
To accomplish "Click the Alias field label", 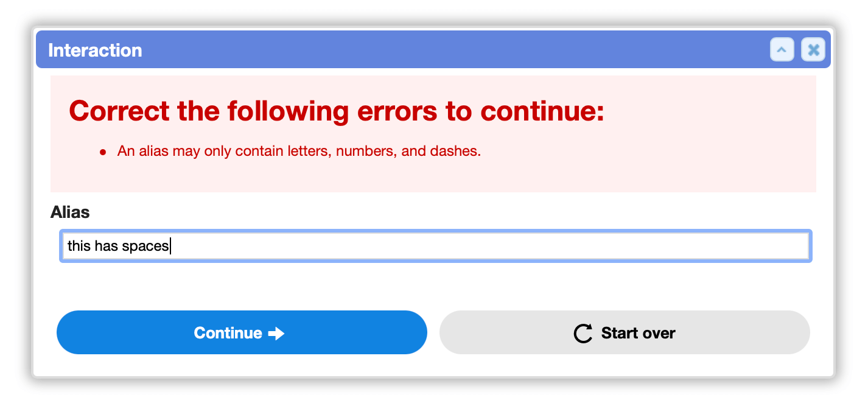I will click(x=70, y=212).
